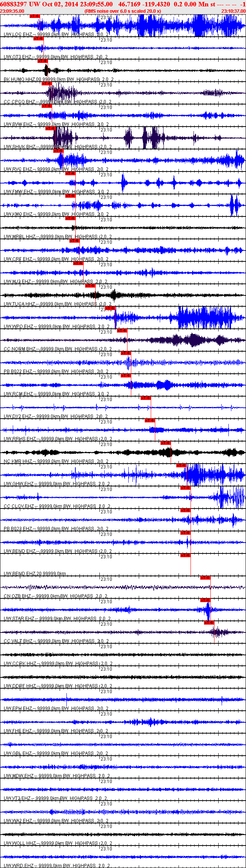This screenshot has height=868, width=246.
Task: Click the PB.B022 EHZ station label
Action: click(x=18, y=371)
